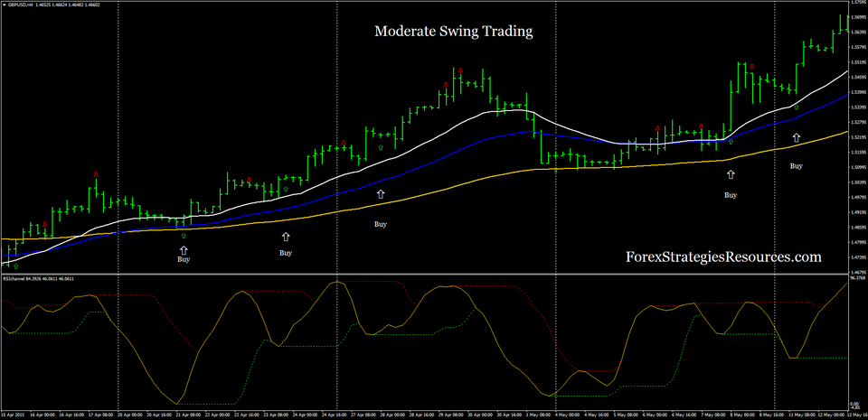
Task: Click the '16 Apr 00:00' time axis label
Action: pyautogui.click(x=41, y=414)
